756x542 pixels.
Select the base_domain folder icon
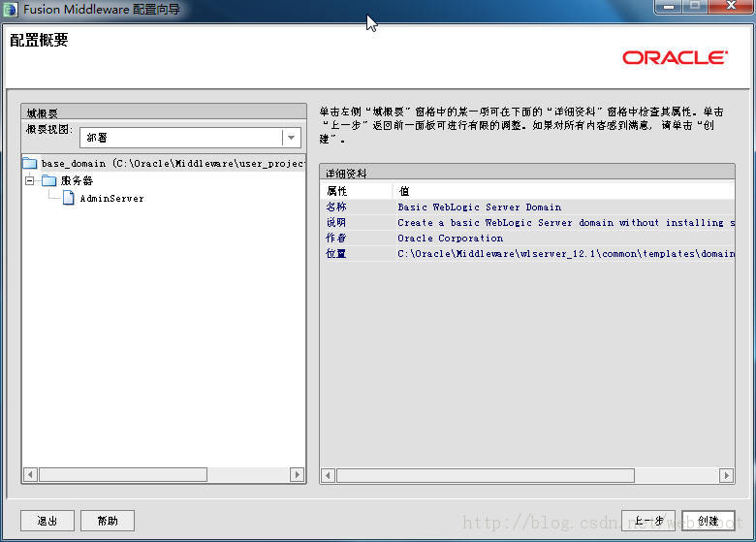[x=30, y=163]
